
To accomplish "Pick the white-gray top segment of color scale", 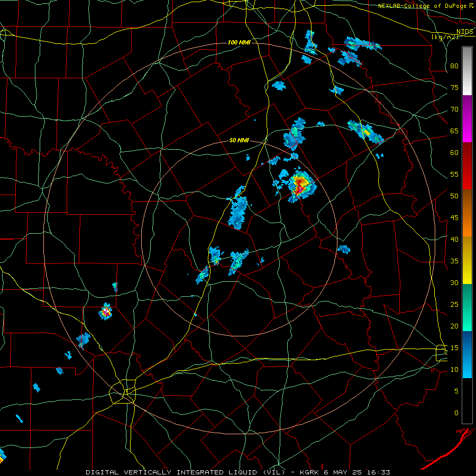I will 467,71.
